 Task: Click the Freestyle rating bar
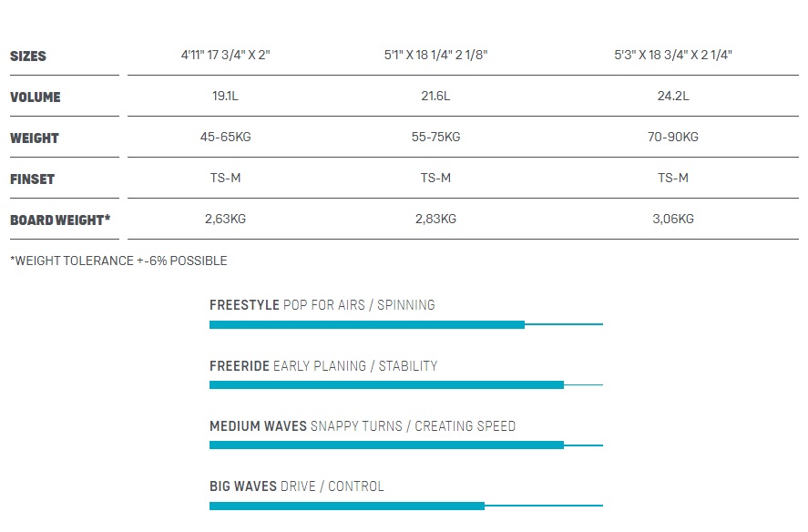tap(406, 325)
